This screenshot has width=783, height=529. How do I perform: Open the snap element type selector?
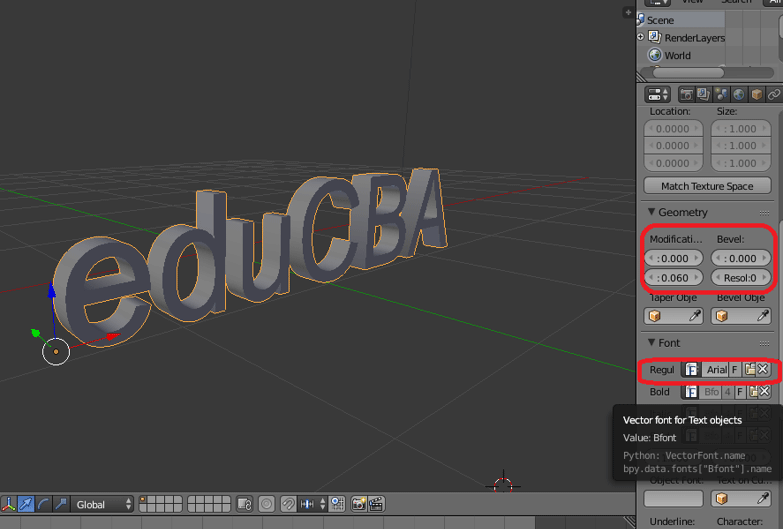click(313, 505)
